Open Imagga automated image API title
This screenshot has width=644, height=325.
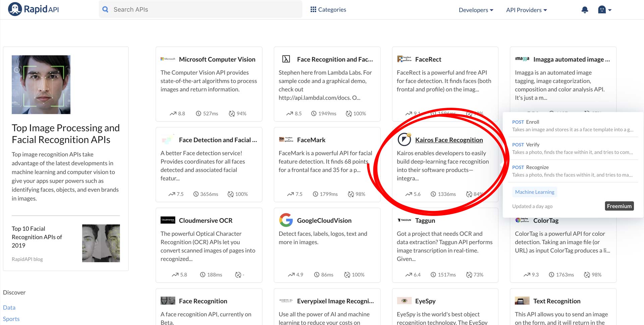click(572, 59)
